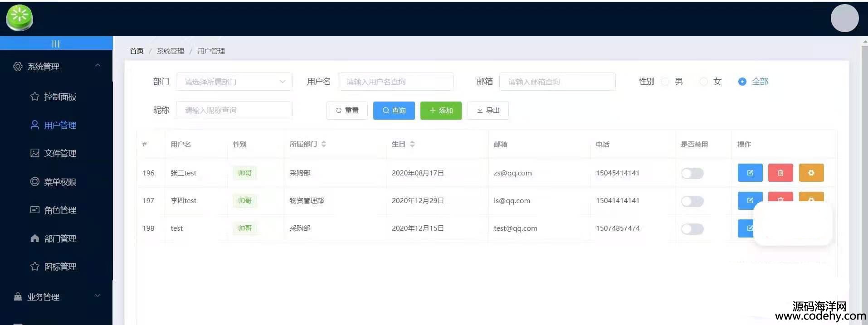Click the circle icon beside 菜单权限

click(x=34, y=181)
